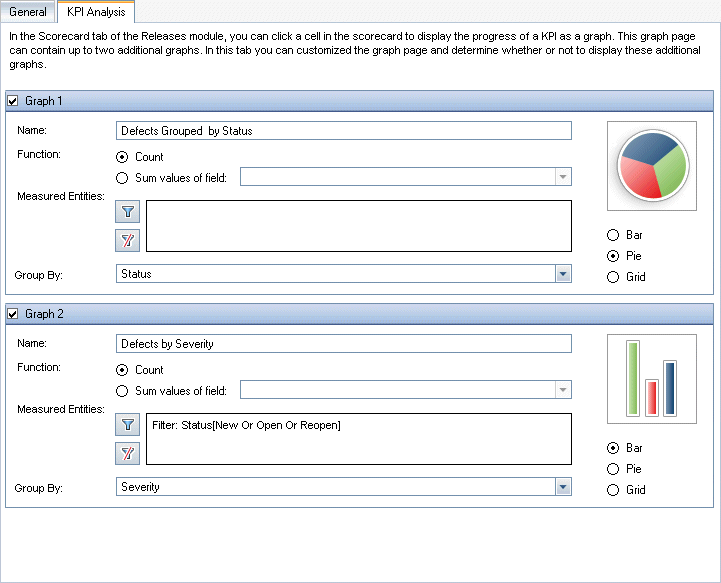721x583 pixels.
Task: Click the clear filter icon in Graph 2
Action: (x=129, y=453)
